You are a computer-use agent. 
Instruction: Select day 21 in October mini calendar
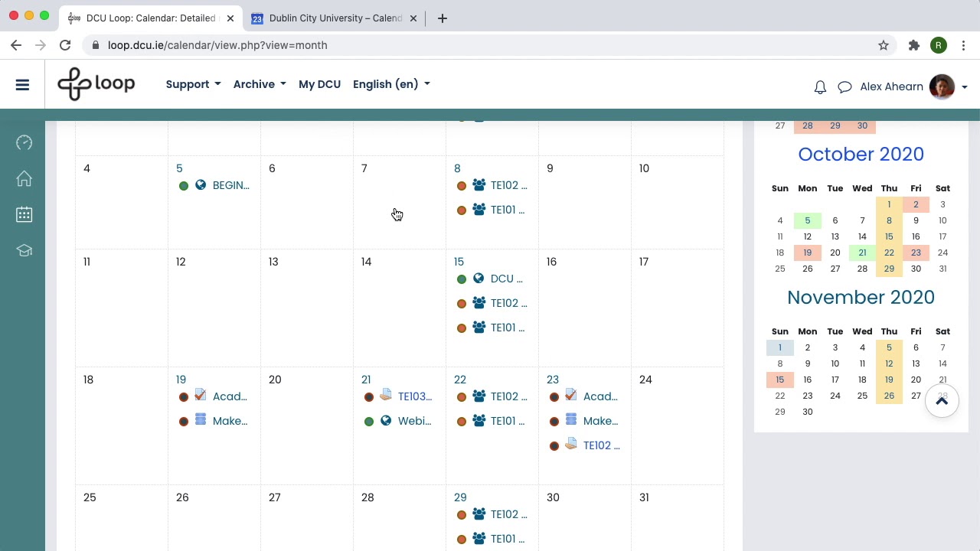click(862, 253)
